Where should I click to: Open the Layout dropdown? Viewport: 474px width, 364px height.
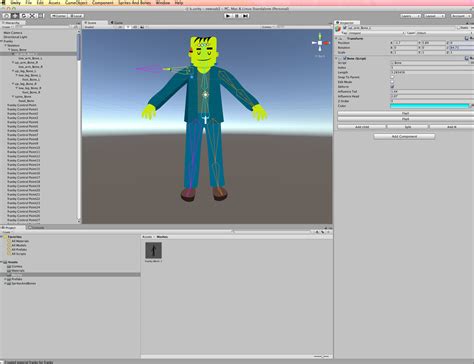pos(435,16)
